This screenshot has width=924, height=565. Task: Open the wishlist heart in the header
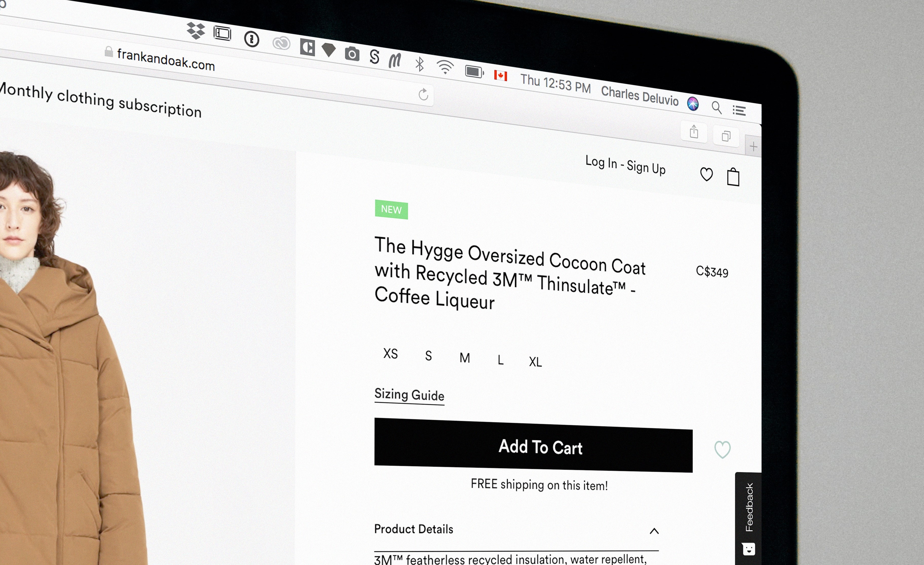coord(707,174)
